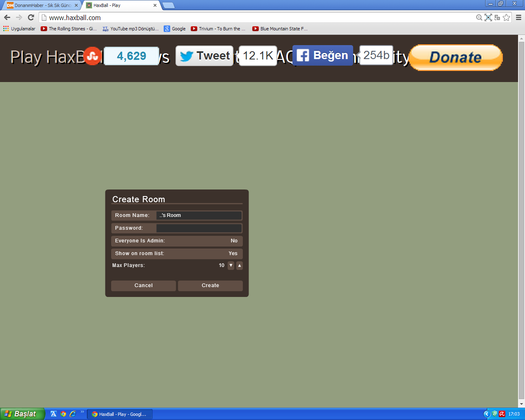This screenshot has height=420, width=525.
Task: Click the Facebook Beğen like button
Action: point(323,55)
